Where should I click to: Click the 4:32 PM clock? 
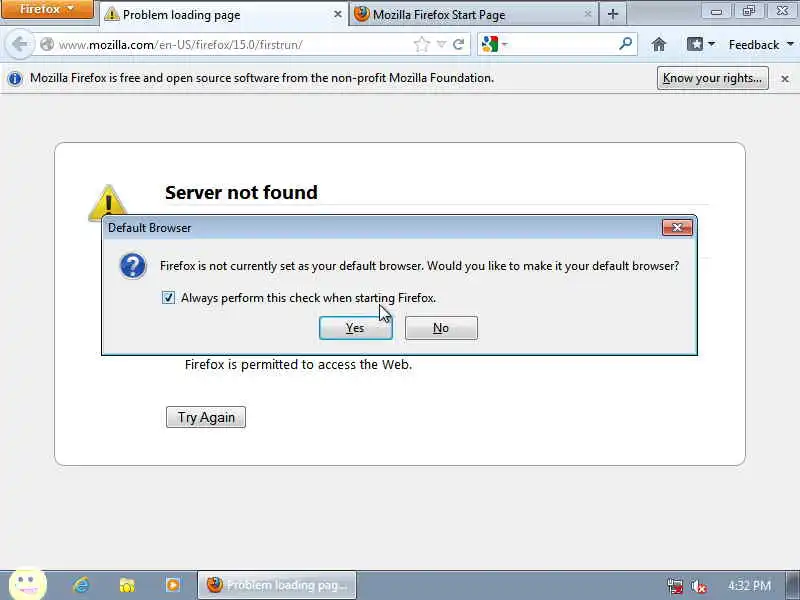coord(749,585)
